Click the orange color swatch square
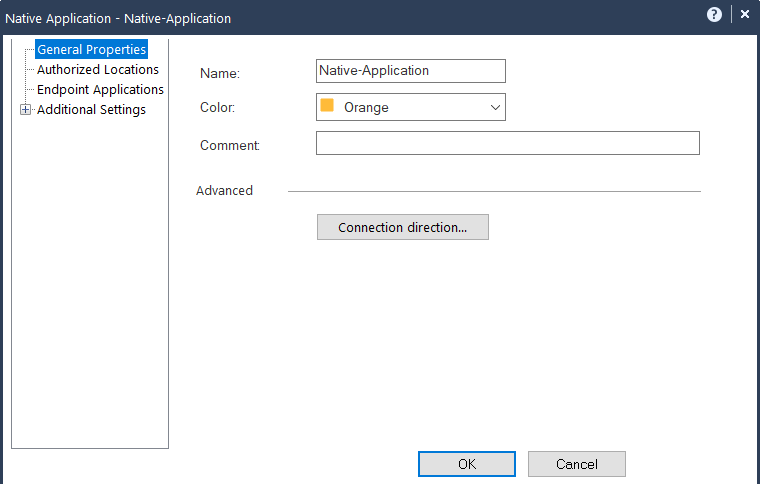The image size is (760, 484). click(327, 106)
